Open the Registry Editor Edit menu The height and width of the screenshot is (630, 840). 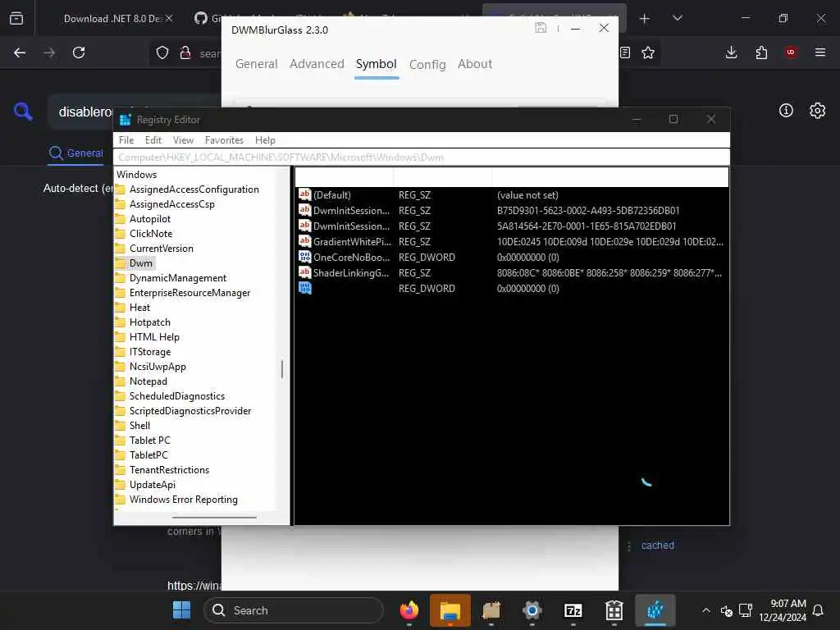(x=153, y=140)
